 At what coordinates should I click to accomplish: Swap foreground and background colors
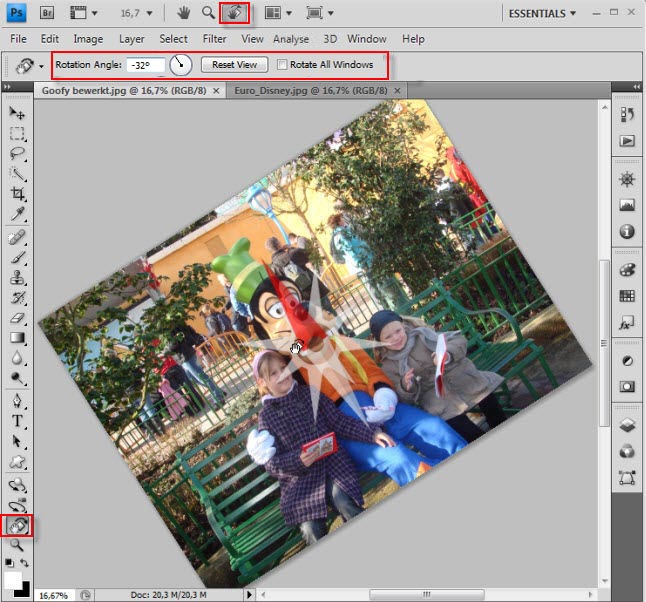(25, 562)
